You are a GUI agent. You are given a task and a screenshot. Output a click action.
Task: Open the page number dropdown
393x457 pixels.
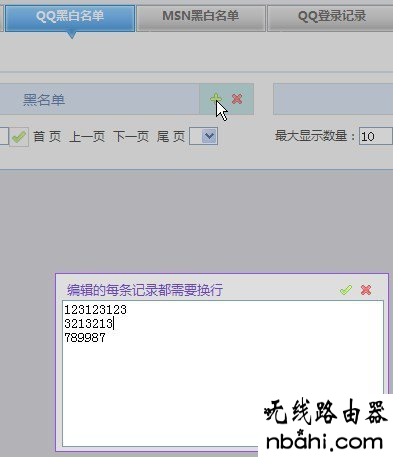coord(203,136)
